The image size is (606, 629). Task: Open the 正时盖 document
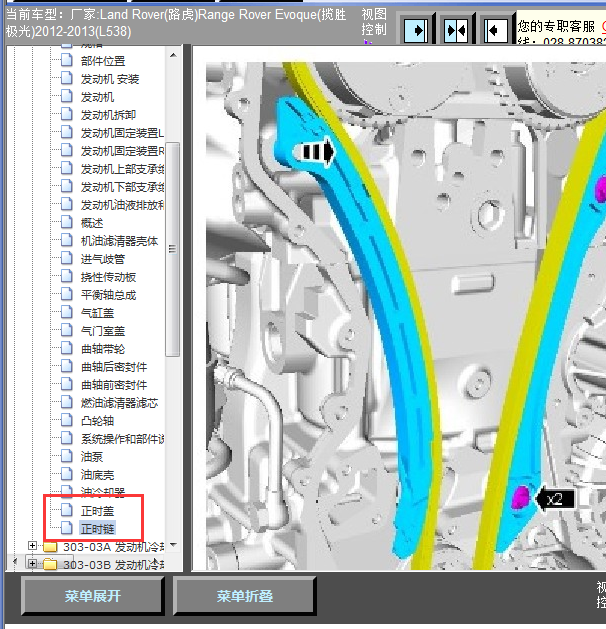coord(97,511)
